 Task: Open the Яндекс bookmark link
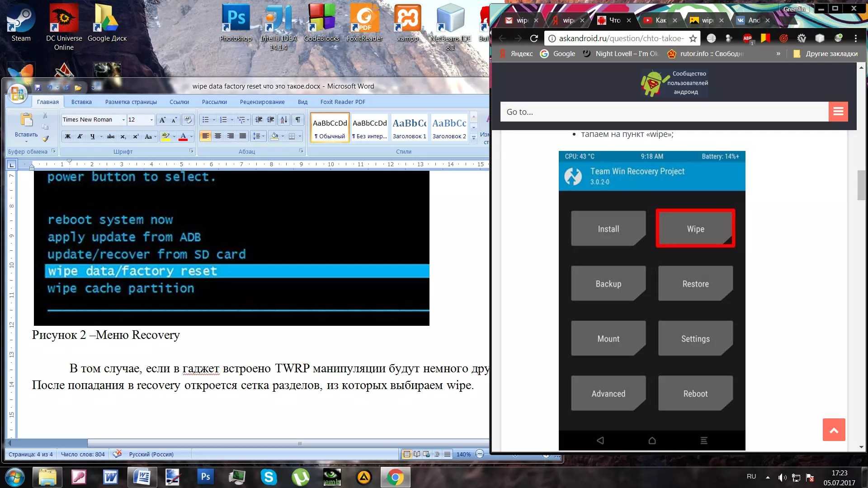click(516, 54)
